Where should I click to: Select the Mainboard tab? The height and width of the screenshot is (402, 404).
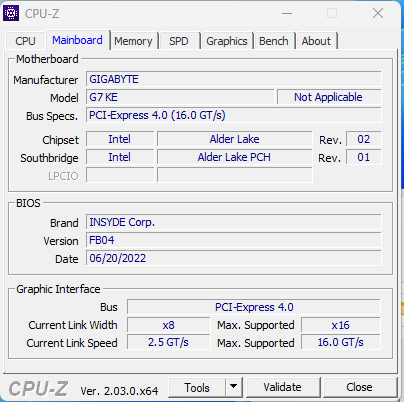coord(77,40)
